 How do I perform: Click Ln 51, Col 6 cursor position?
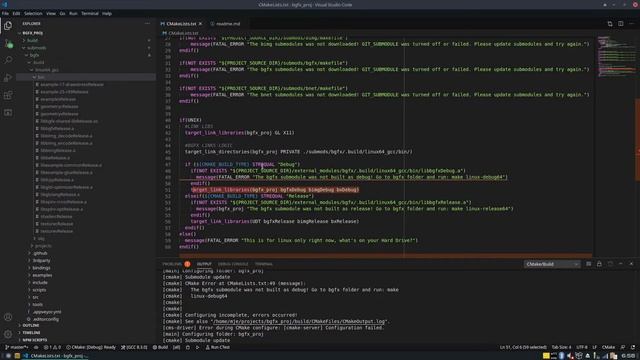point(523,347)
